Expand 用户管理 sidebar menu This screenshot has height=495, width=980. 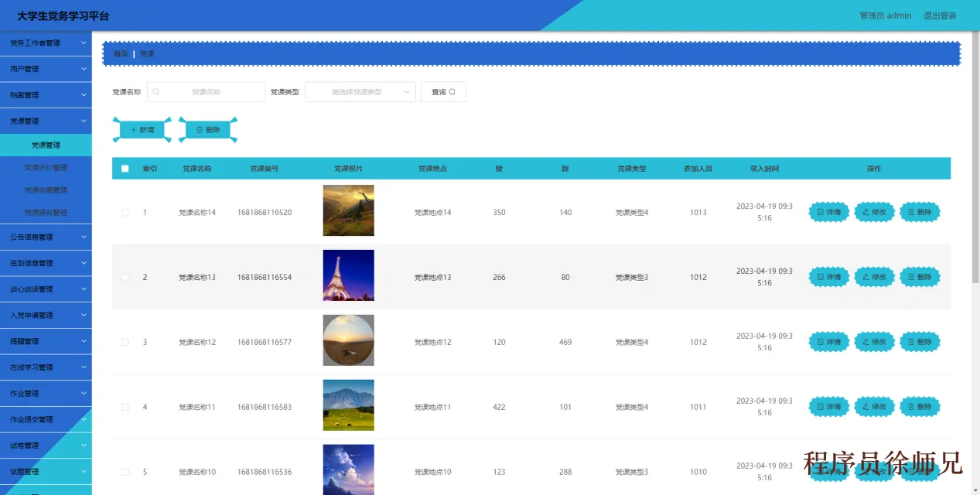coord(46,69)
